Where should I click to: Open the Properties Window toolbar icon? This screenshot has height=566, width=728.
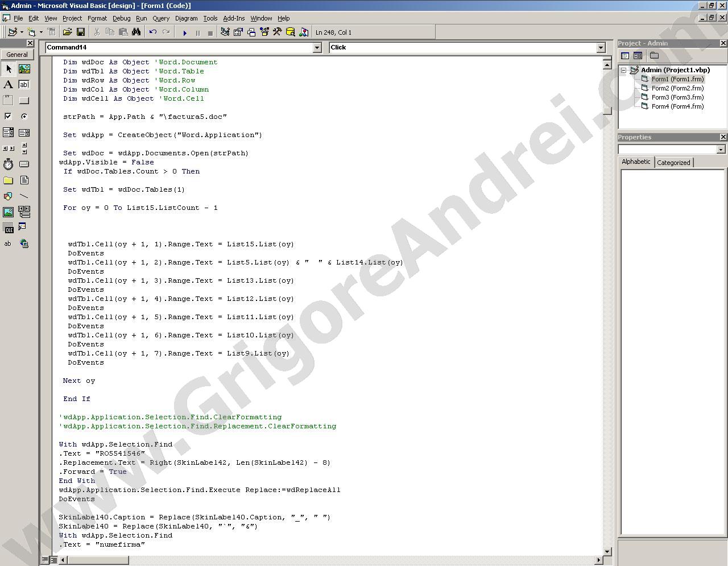(x=238, y=32)
